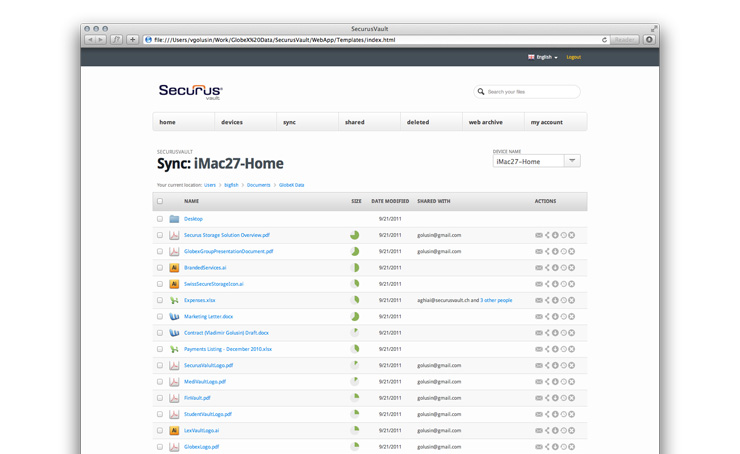740x454 pixels.
Task: Toggle the select-all checkbox in table header
Action: tap(160, 201)
